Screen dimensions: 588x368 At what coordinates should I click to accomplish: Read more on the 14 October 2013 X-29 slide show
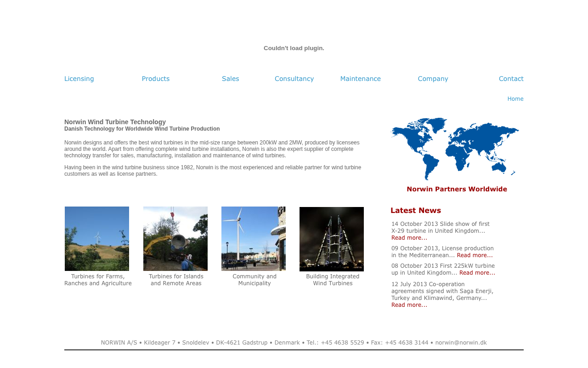click(409, 238)
